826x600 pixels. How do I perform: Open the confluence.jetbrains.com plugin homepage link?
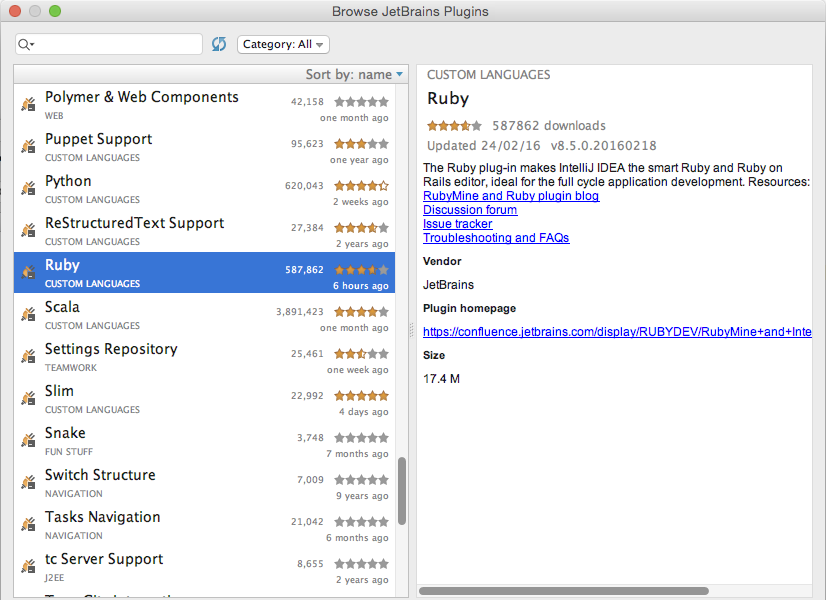[617, 332]
